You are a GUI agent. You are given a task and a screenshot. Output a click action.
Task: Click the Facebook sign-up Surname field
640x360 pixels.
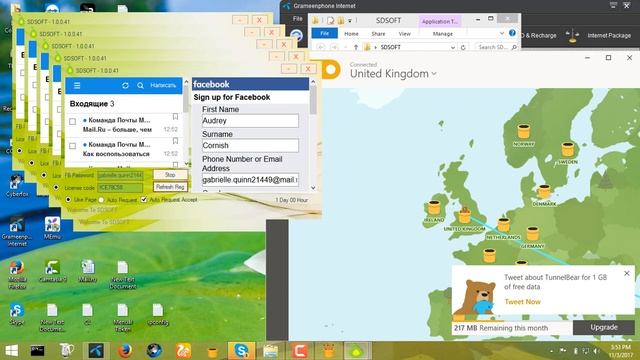(250, 146)
